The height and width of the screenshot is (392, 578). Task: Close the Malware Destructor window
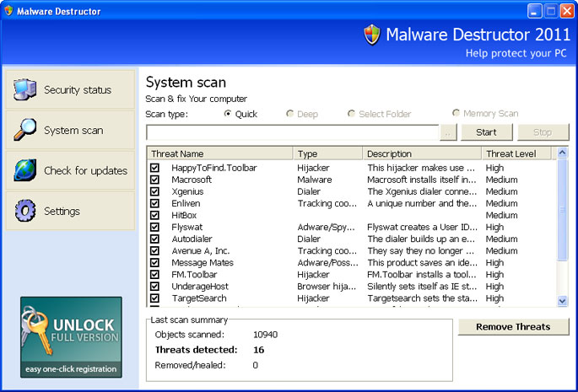tap(567, 11)
